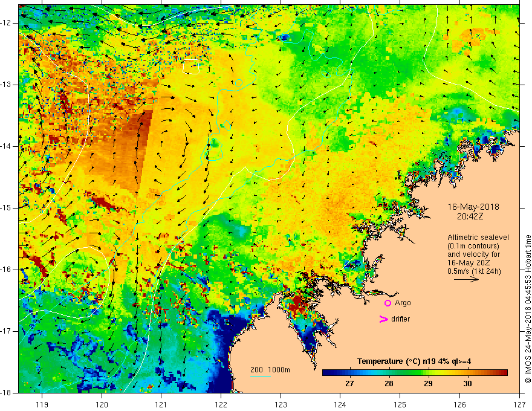
Task: Select the 16-May-2018 date label
Action: 473,207
